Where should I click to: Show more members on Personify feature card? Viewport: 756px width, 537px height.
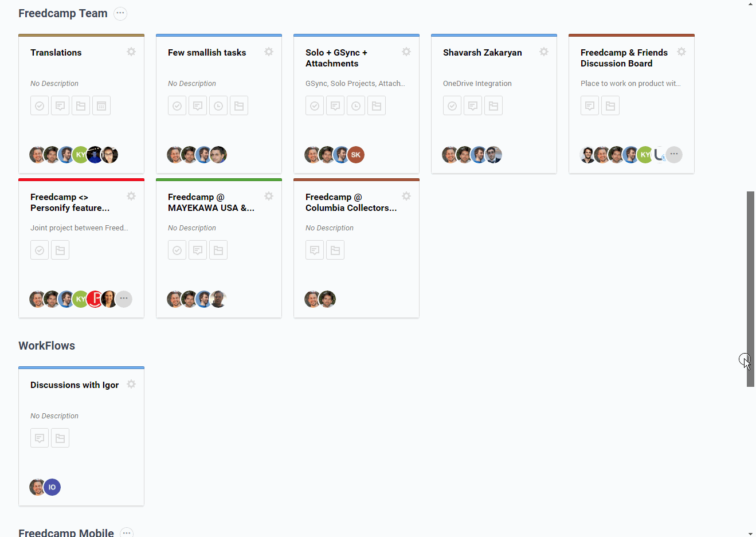coord(124,299)
